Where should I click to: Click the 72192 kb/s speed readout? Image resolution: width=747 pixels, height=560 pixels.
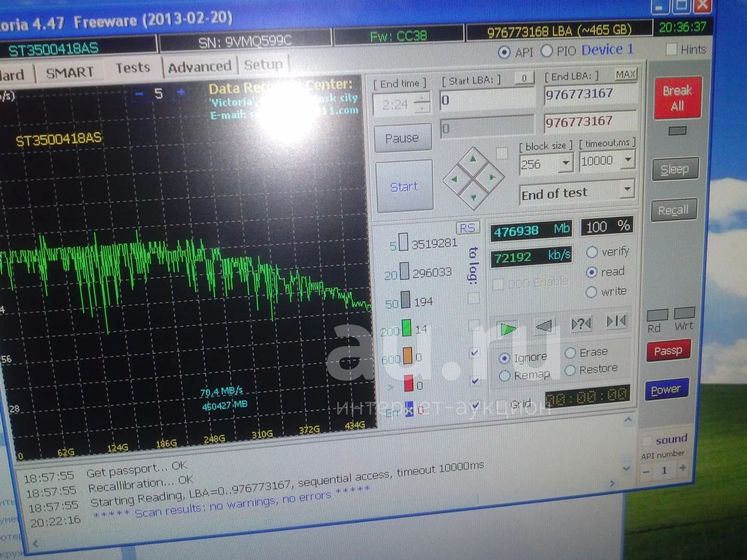[x=531, y=257]
